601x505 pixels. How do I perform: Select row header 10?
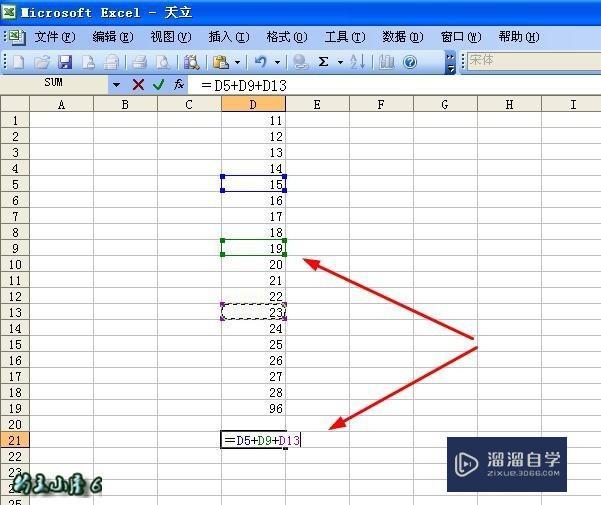pyautogui.click(x=15, y=264)
